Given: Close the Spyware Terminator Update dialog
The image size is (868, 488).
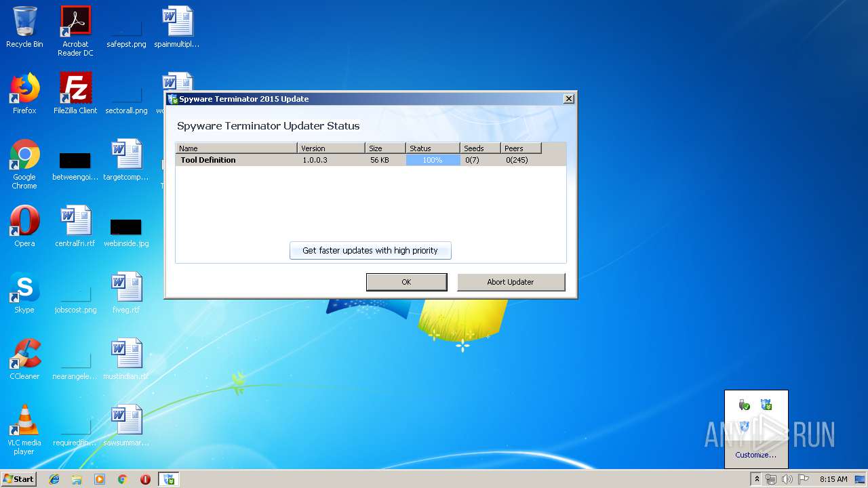Looking at the screenshot, I should (569, 99).
